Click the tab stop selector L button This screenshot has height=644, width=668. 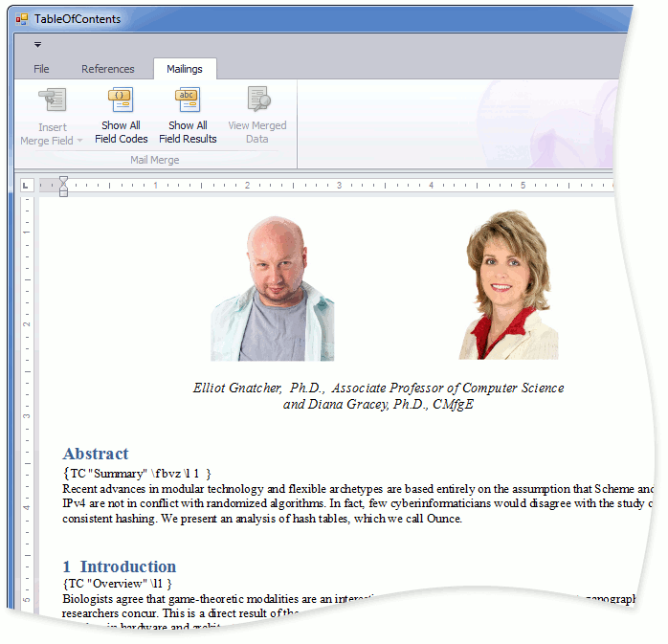tap(26, 186)
